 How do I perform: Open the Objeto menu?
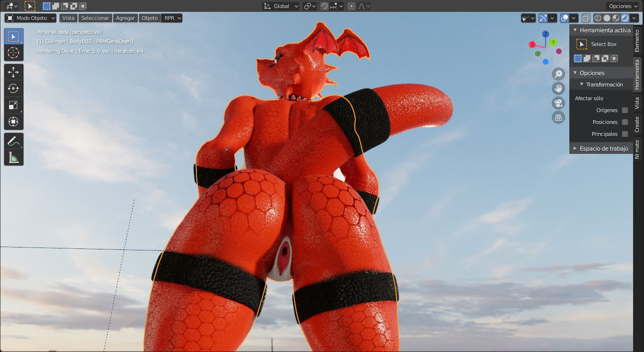click(150, 18)
